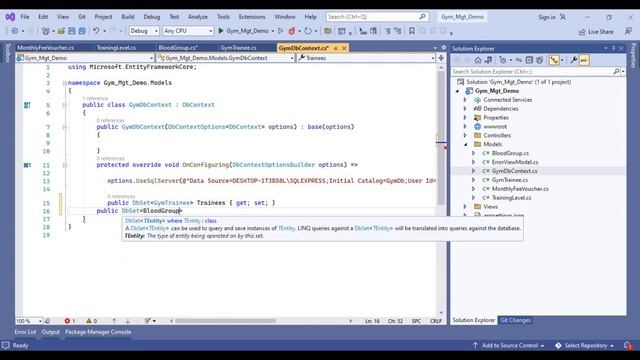This screenshot has width=640, height=360.
Task: Click the editor vertical scrollbar thumb
Action: pyautogui.click(x=441, y=139)
